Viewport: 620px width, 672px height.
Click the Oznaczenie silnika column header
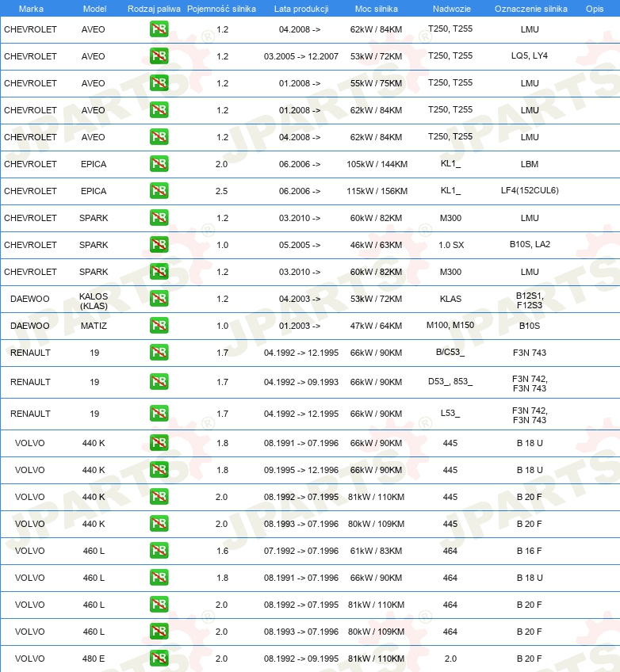pos(531,9)
